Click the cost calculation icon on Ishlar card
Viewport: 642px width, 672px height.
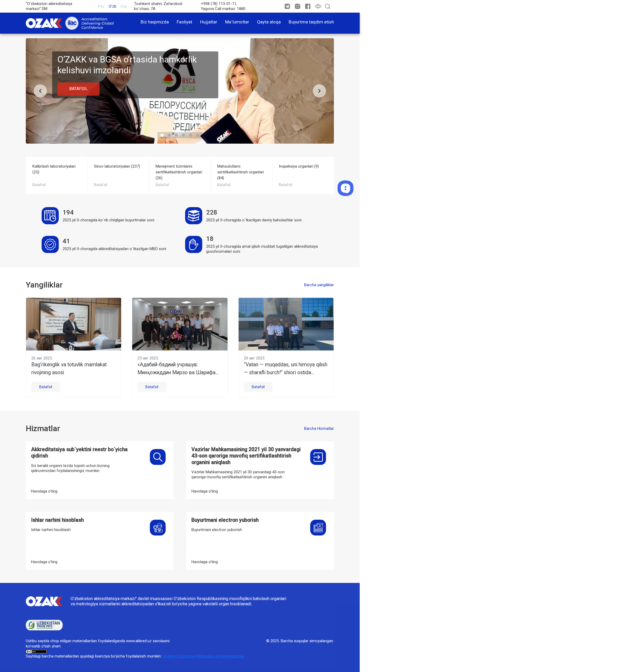[x=158, y=528]
